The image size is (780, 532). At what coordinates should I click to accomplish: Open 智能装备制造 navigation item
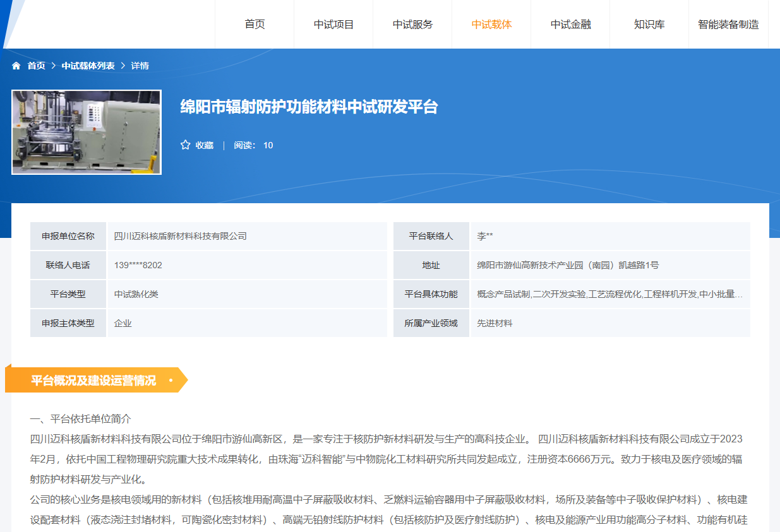click(x=728, y=25)
